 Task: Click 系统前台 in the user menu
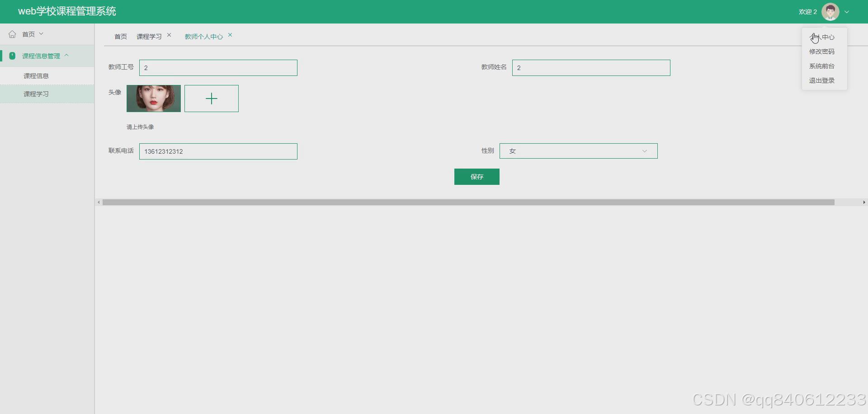(821, 66)
